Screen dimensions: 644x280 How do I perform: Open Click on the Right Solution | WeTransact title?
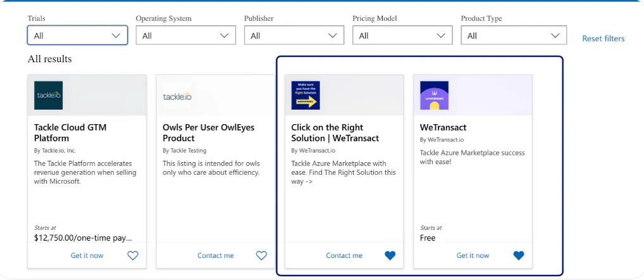click(335, 133)
